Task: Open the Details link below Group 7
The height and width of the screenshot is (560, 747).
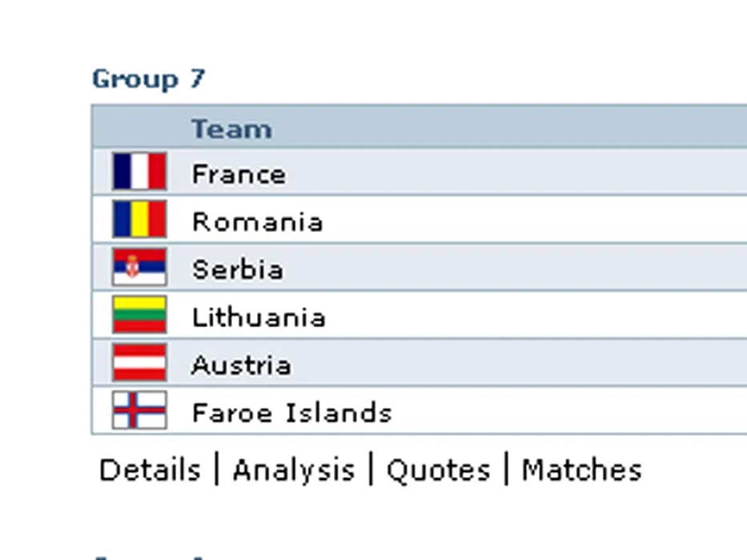Action: [150, 470]
